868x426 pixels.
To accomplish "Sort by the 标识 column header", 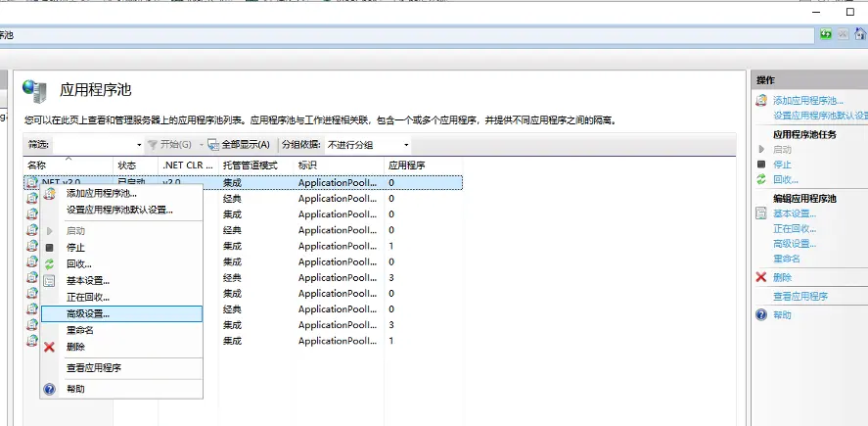I will pos(340,166).
